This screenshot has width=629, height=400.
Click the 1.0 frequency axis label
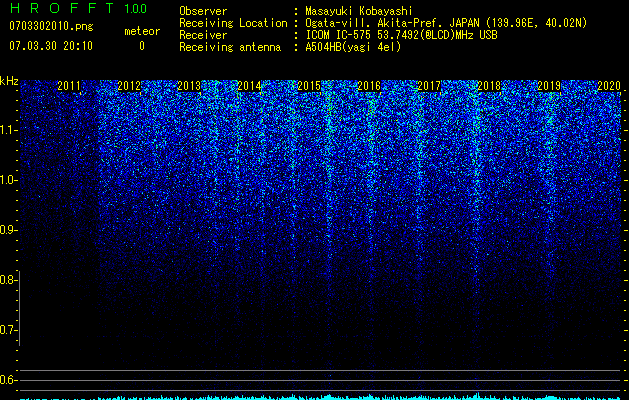9,180
